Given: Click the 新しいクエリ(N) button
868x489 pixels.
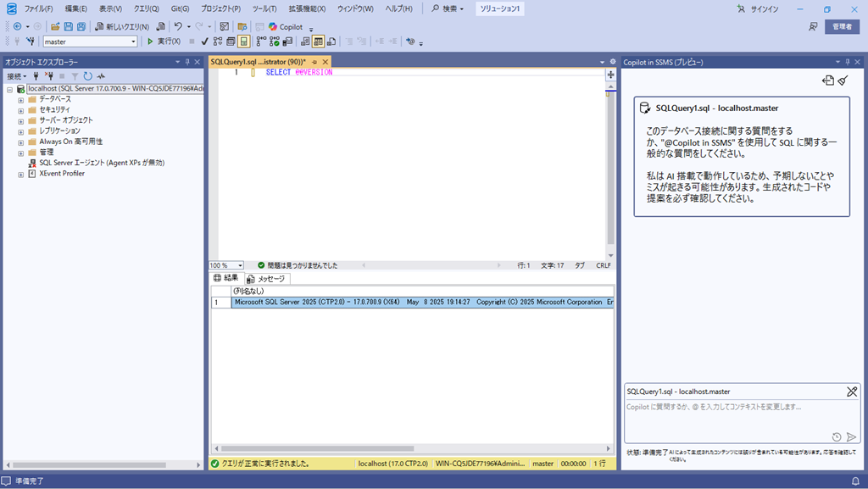Looking at the screenshot, I should 122,26.
